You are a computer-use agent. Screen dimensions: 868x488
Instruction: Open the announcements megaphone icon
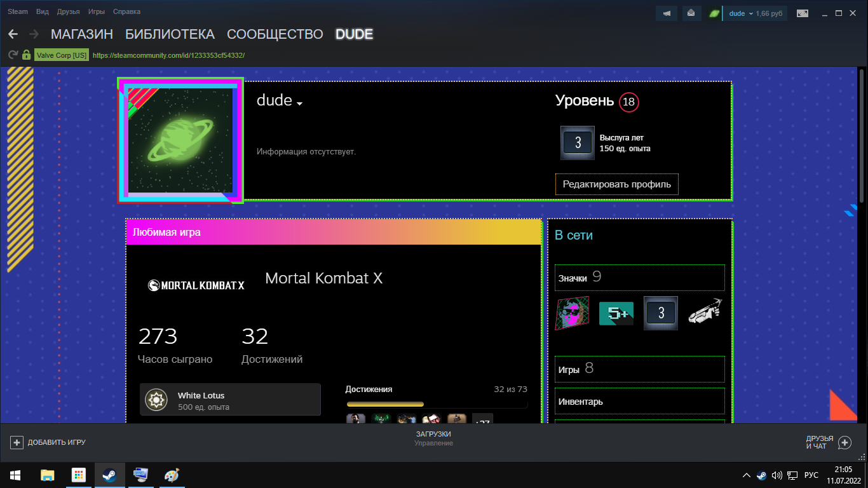click(x=667, y=13)
